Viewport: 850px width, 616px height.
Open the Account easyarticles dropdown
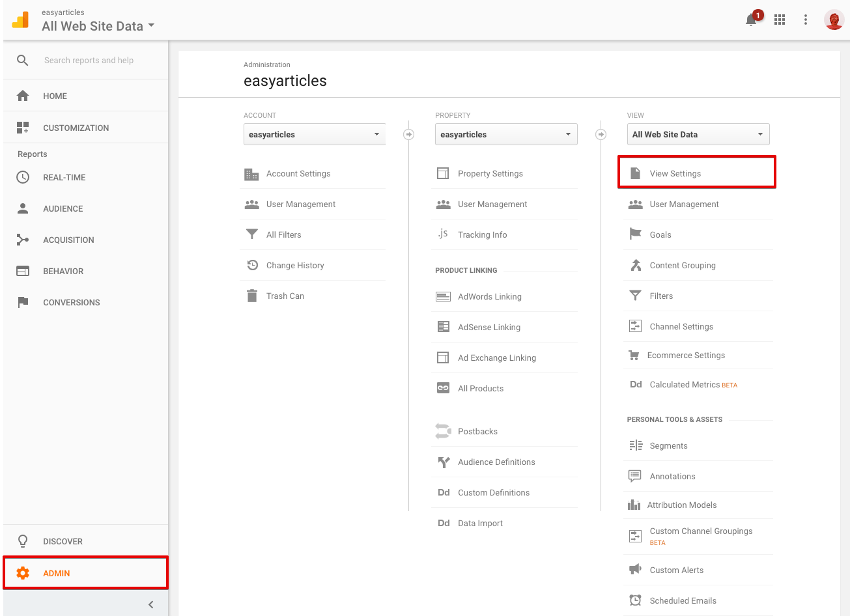click(315, 134)
